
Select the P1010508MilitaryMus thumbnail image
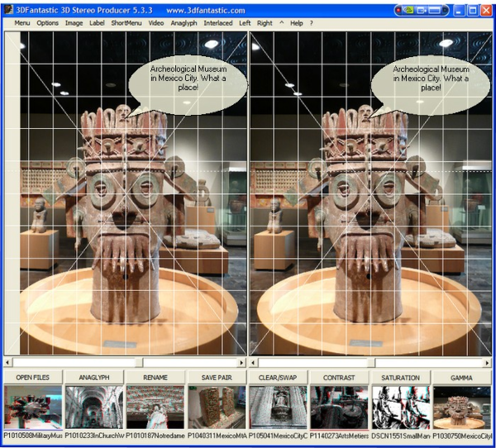point(33,407)
